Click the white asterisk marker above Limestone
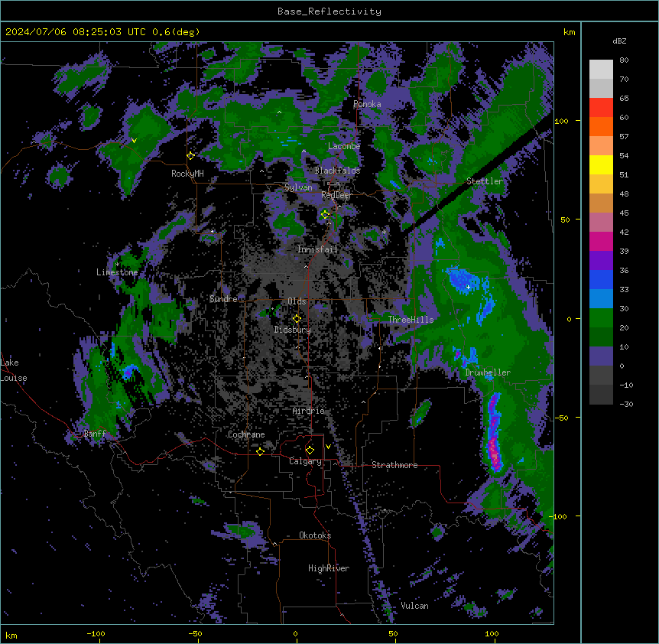Viewport: 659px width, 644px height. coord(117,265)
